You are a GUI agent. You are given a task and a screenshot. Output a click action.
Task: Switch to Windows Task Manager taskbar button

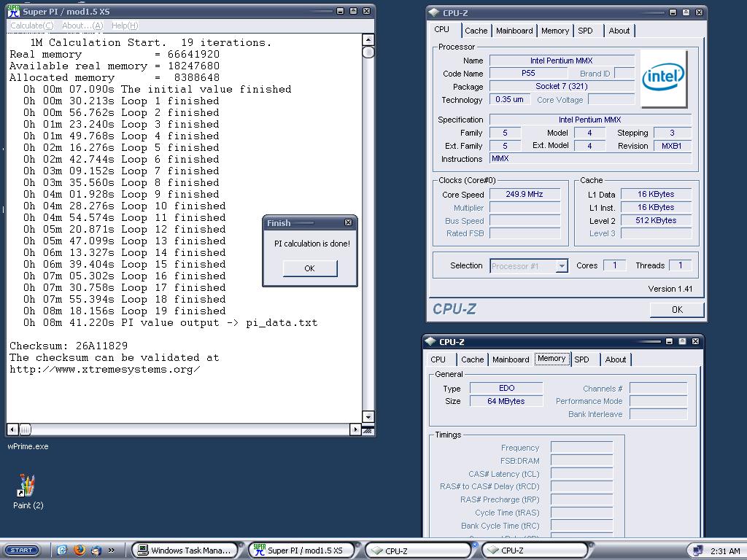tap(185, 551)
